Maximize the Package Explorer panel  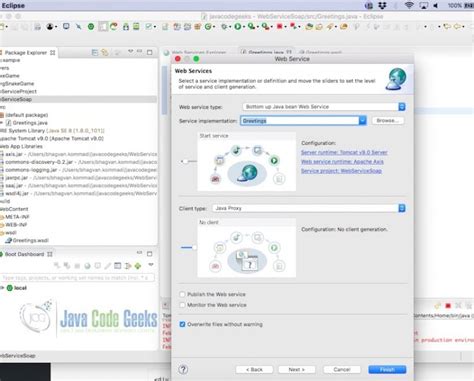tap(150, 52)
